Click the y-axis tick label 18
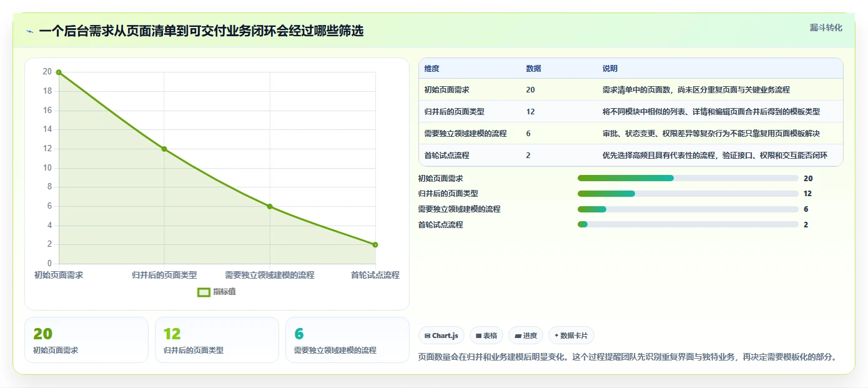868x388 pixels. pos(47,91)
